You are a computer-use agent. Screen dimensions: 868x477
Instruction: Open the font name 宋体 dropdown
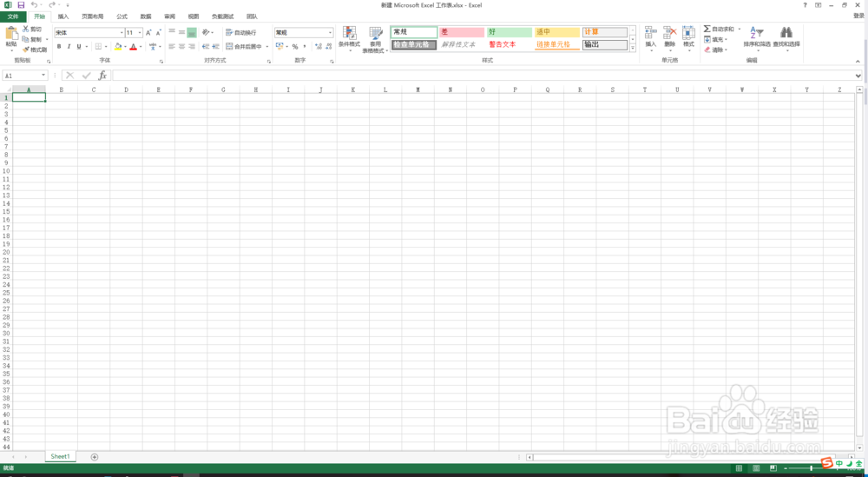122,33
